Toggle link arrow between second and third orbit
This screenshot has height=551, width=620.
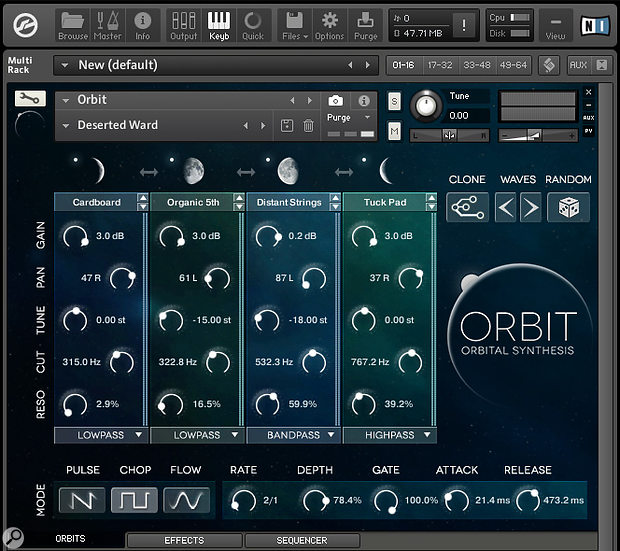(x=246, y=172)
